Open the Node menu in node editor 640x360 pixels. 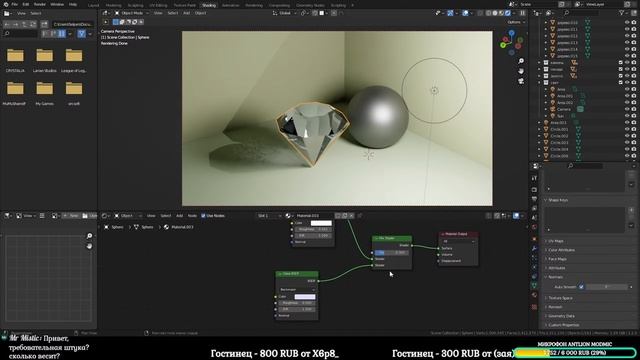192,216
